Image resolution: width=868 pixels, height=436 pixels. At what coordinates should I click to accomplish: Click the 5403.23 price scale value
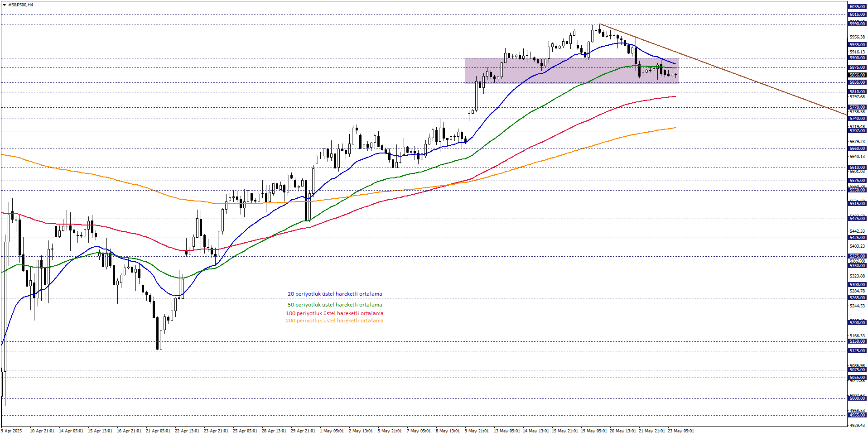(x=857, y=246)
